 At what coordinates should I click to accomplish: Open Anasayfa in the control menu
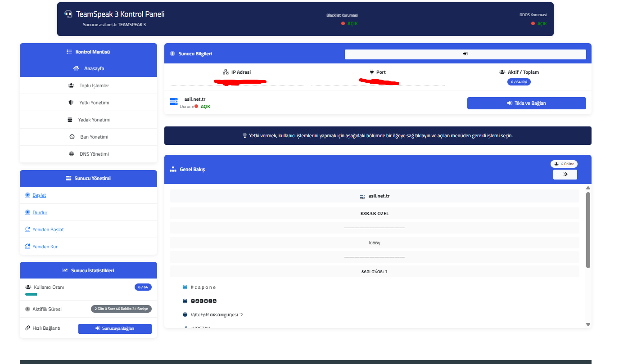(88, 68)
